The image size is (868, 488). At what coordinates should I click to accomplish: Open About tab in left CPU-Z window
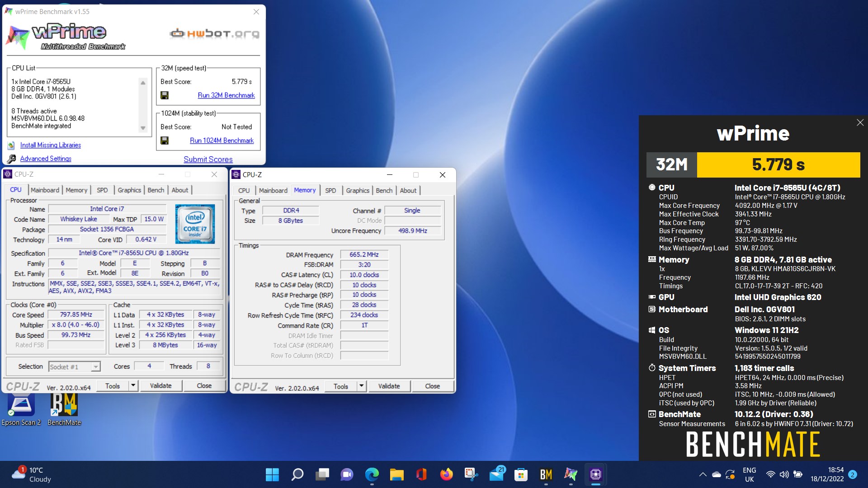(179, 190)
